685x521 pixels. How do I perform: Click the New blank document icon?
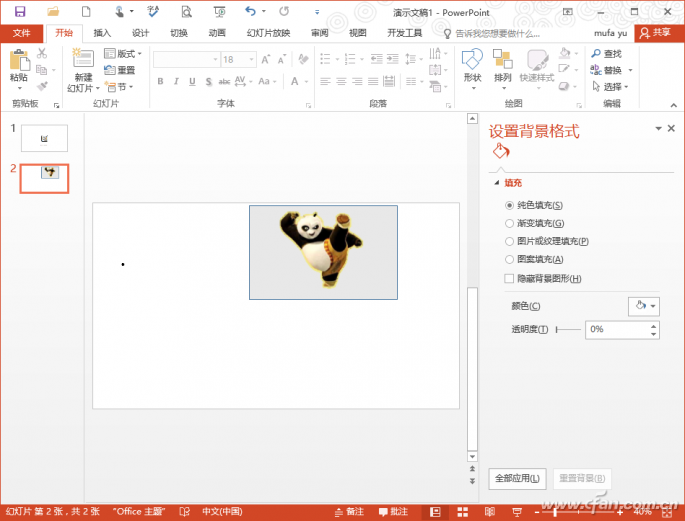click(x=86, y=11)
